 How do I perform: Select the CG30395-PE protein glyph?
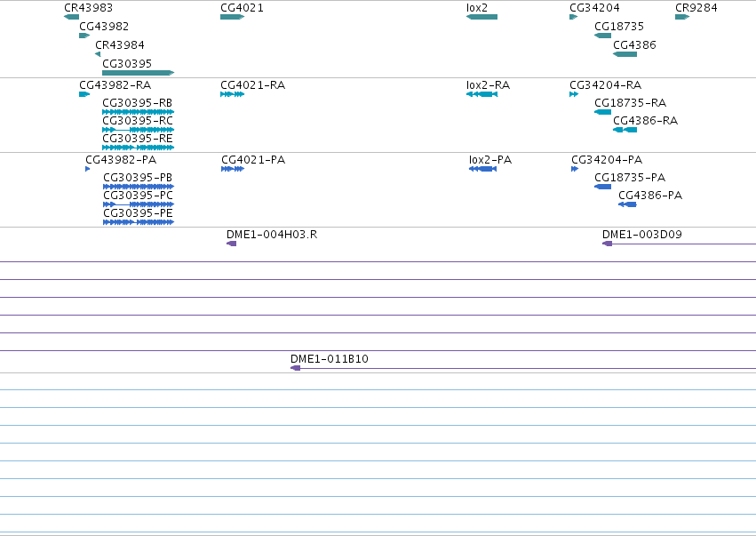[139, 222]
